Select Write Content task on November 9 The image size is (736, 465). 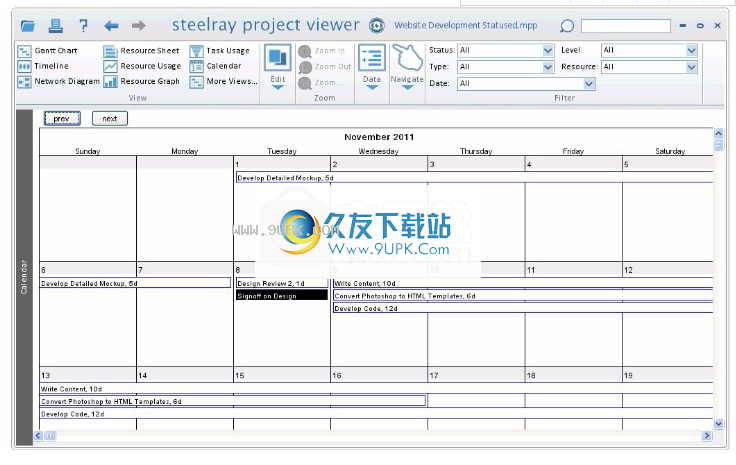(x=523, y=283)
